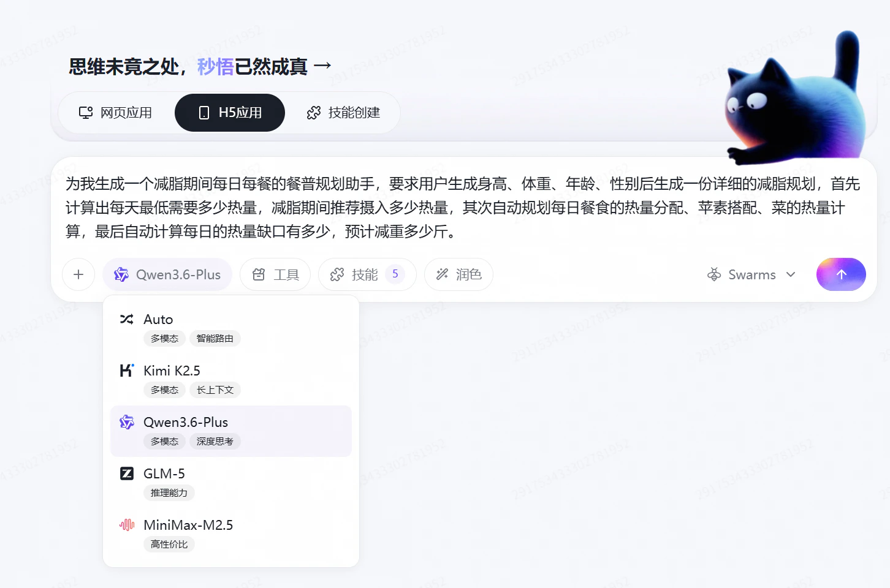Click the Auto shuffle arrows icon
The height and width of the screenshot is (588, 890).
pos(127,319)
